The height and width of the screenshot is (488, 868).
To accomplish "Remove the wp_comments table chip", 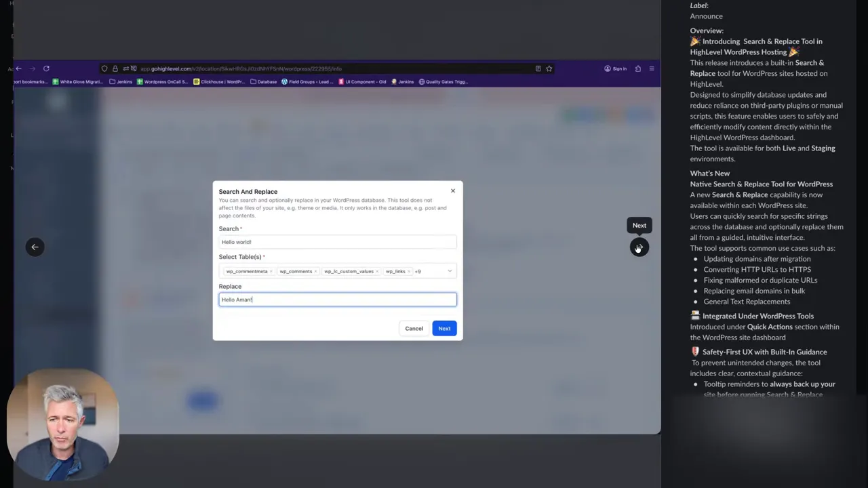I will point(316,271).
